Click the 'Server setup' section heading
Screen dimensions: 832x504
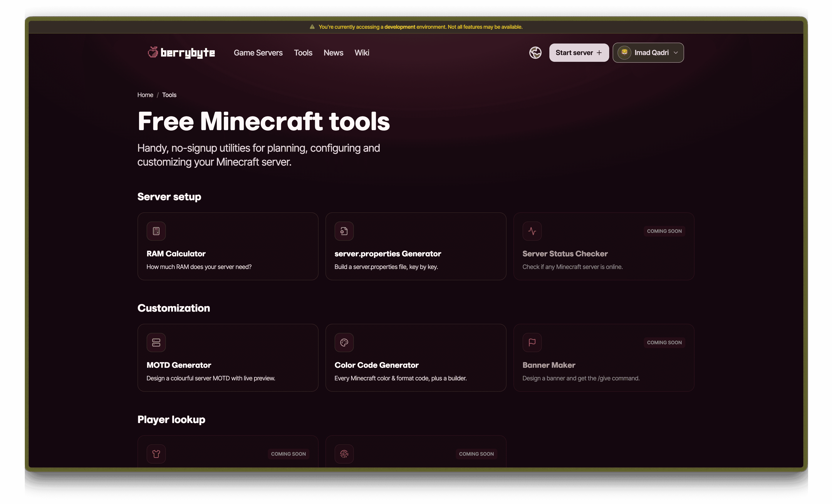pyautogui.click(x=169, y=197)
